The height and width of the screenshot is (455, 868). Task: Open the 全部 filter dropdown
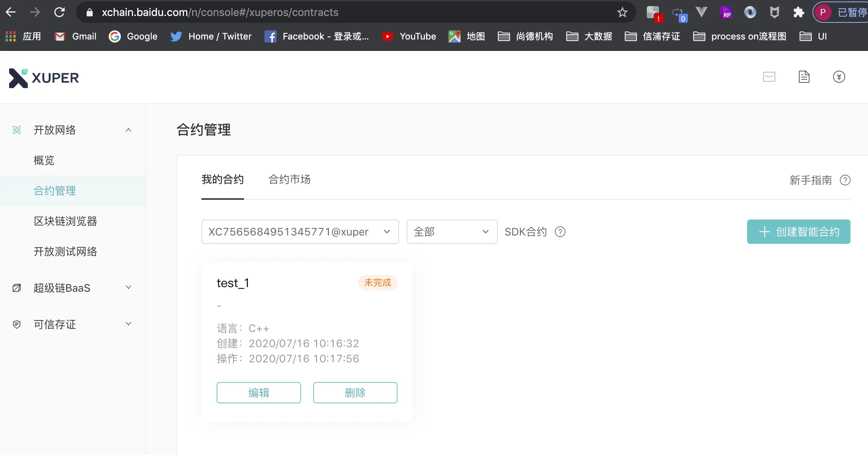[x=451, y=232]
